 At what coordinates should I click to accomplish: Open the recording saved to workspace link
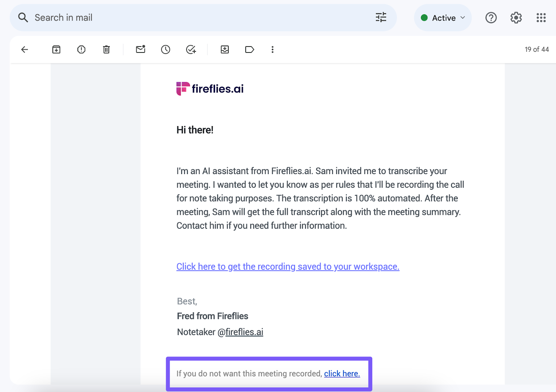tap(288, 267)
